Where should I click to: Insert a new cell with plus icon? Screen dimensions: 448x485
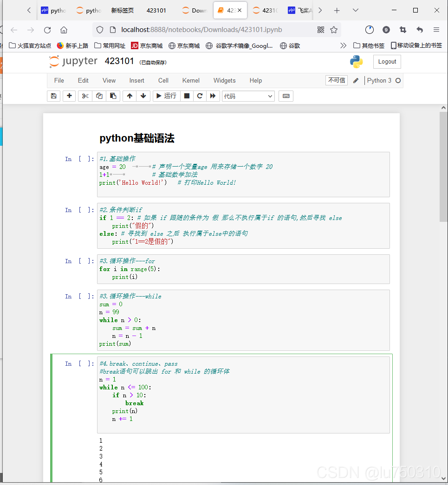tap(69, 96)
